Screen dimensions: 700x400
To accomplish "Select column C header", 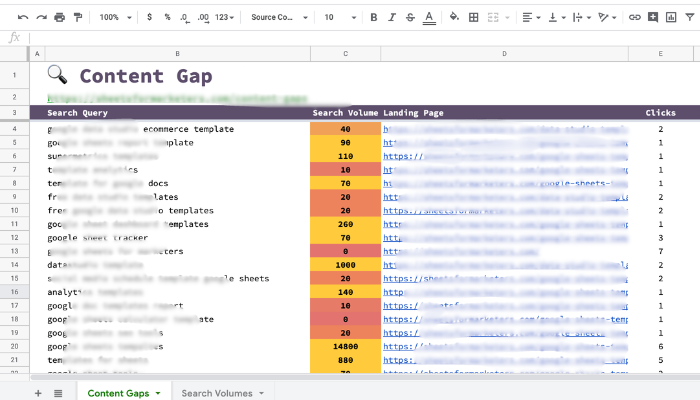I will tap(346, 54).
